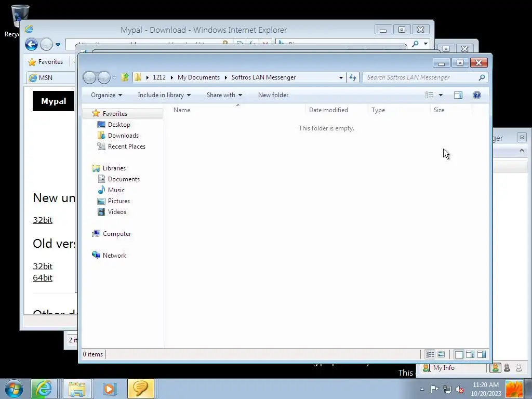Show hidden tray icons arrow

tap(422, 389)
